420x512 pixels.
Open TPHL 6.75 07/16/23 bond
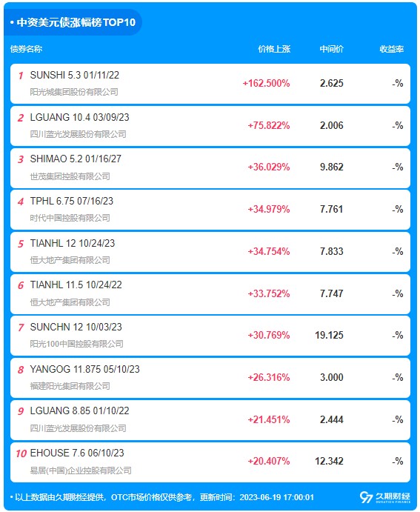click(210, 210)
